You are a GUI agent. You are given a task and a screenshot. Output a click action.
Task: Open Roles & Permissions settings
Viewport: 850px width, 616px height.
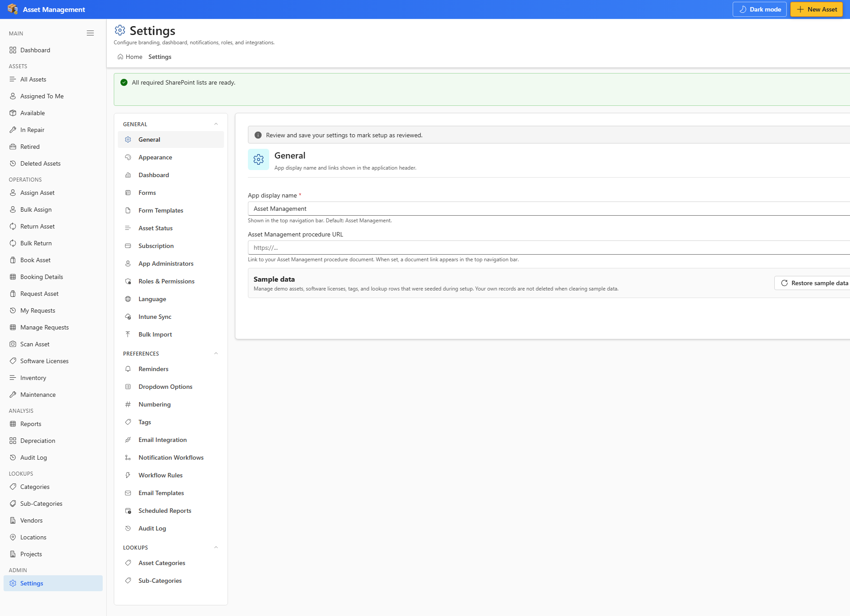[x=171, y=281]
